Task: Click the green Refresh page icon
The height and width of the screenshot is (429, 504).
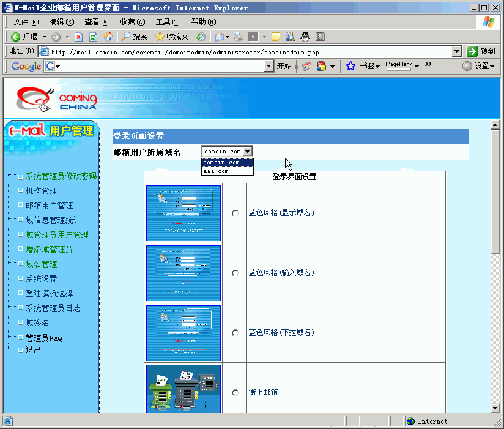Action: [x=94, y=37]
